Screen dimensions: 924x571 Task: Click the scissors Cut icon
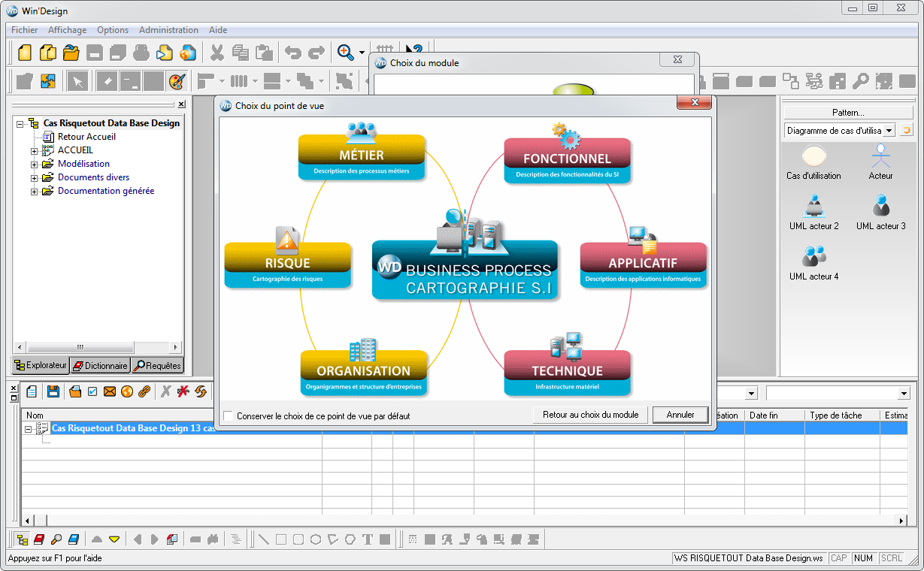(x=217, y=53)
